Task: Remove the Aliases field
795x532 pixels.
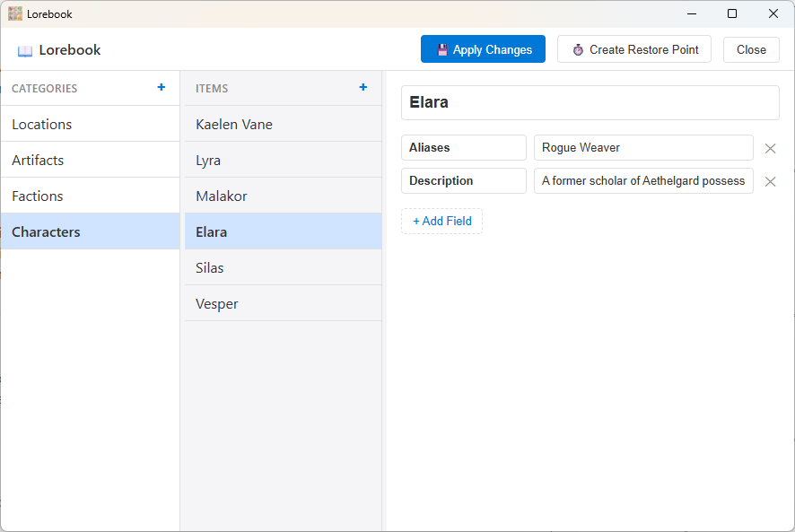Action: [x=770, y=149]
